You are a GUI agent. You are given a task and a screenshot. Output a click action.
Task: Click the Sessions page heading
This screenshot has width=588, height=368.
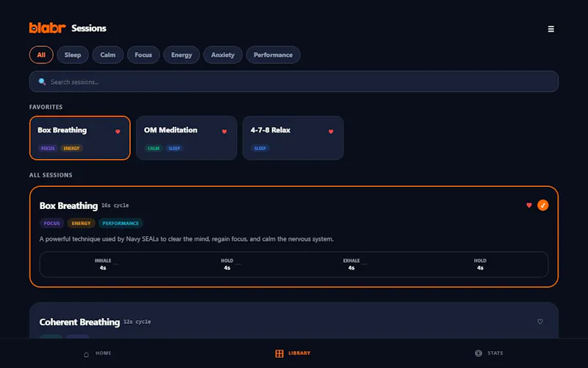[89, 28]
